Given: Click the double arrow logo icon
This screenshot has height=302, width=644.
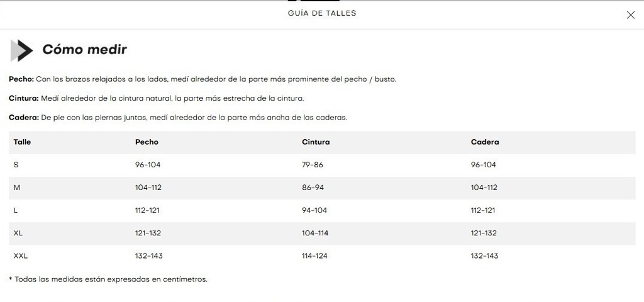Looking at the screenshot, I should [22, 50].
